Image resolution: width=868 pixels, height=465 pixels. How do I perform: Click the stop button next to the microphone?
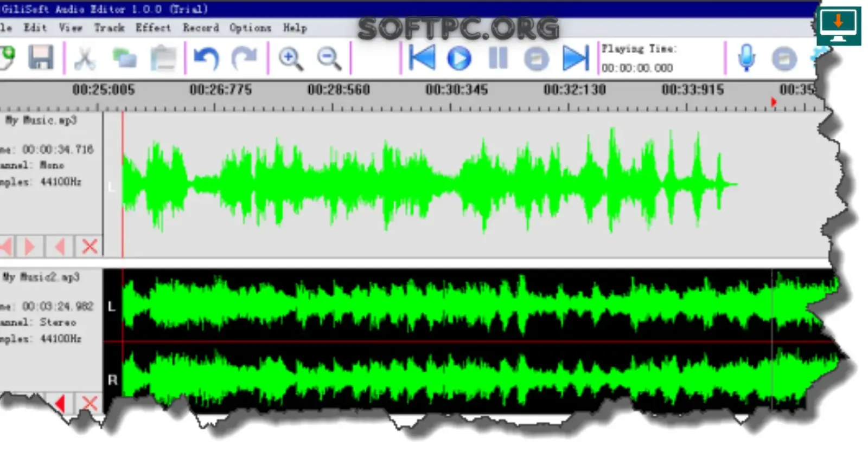(x=784, y=59)
